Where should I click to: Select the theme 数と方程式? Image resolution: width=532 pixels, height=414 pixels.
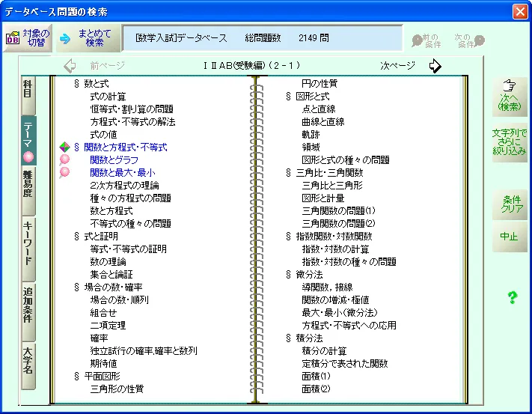(x=111, y=210)
